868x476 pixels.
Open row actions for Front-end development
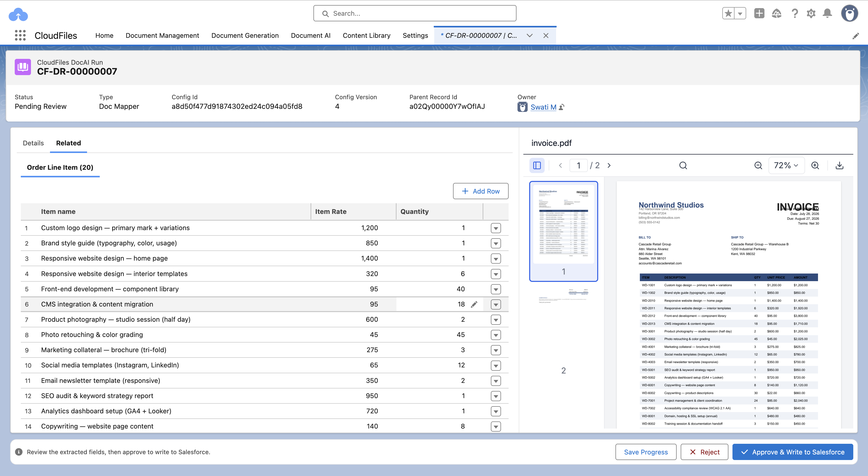pyautogui.click(x=496, y=289)
